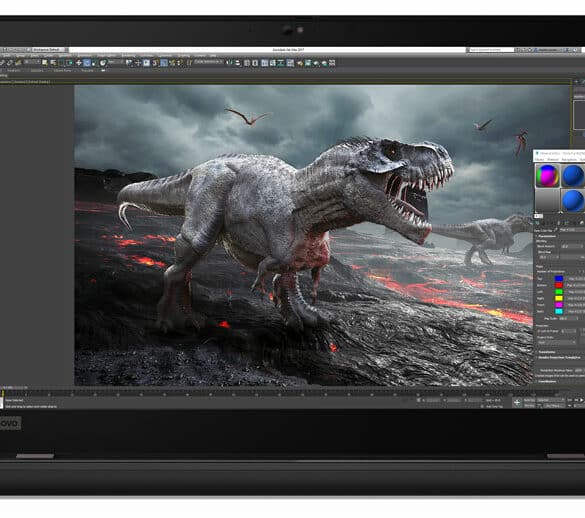Image resolution: width=585 pixels, height=518 pixels.
Task: Open the Modes menu in Material Editor
Action: 540,159
